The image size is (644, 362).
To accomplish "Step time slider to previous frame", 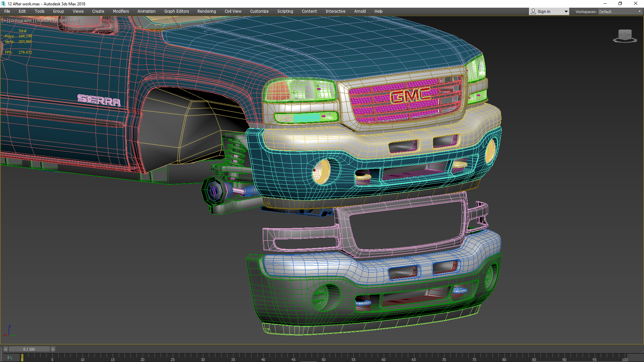I will [x=5, y=349].
